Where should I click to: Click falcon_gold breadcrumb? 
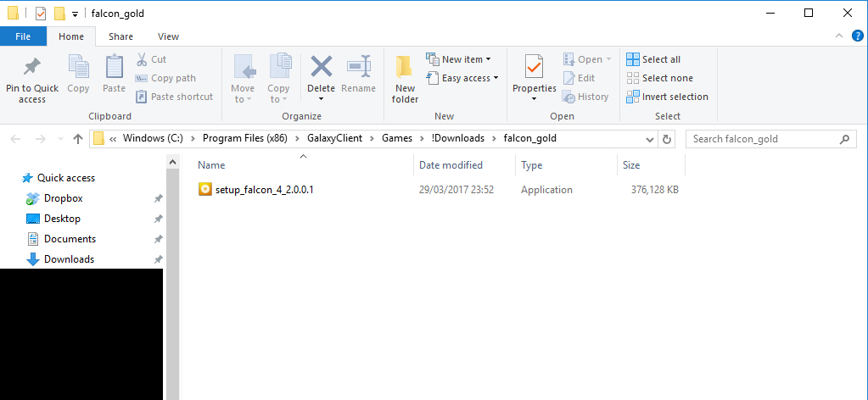tap(529, 138)
